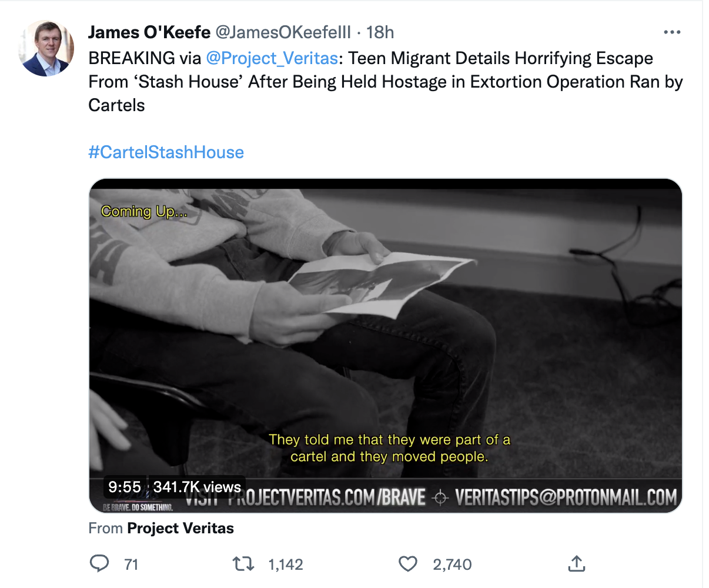The image size is (709, 588).
Task: Click the #CartelStashHouse hashtag
Action: click(166, 152)
